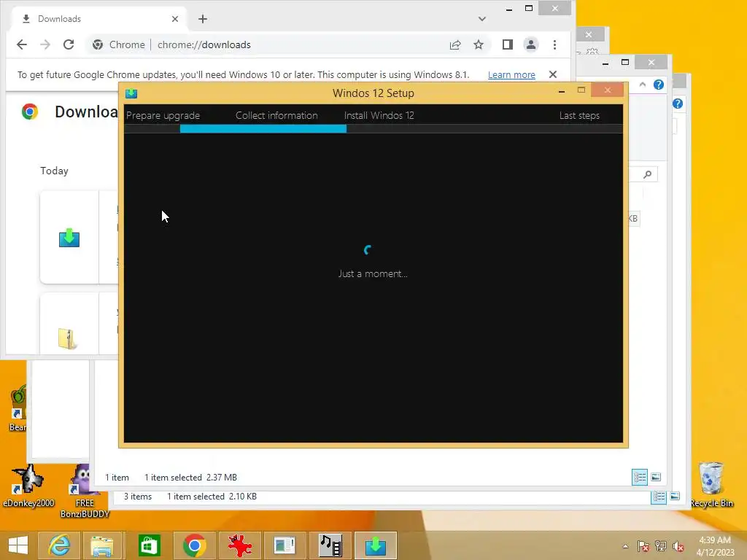Click the Chrome back arrow

pos(22,44)
